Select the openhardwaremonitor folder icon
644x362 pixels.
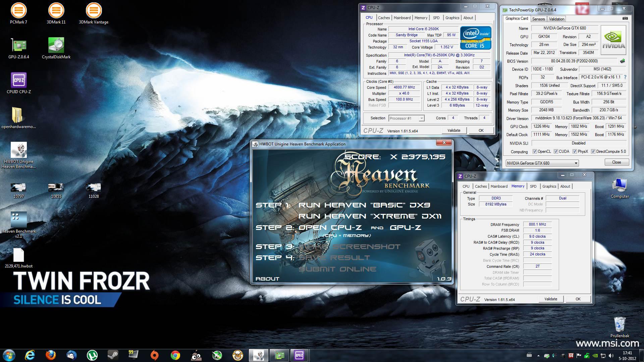point(18,118)
